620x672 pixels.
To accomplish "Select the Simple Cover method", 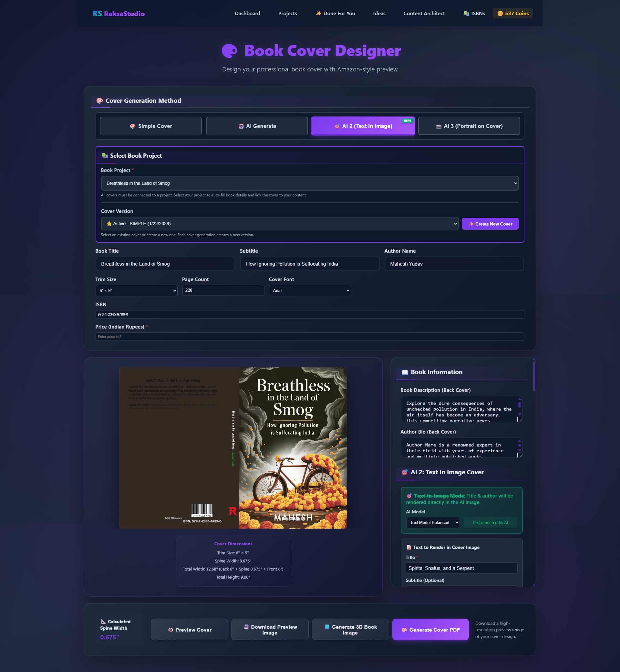I will (x=150, y=126).
